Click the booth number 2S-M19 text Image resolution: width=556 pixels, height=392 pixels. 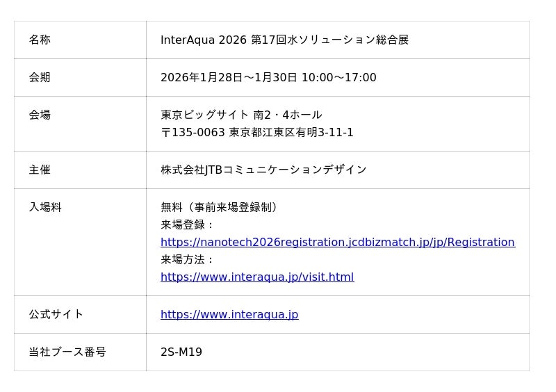(x=181, y=352)
